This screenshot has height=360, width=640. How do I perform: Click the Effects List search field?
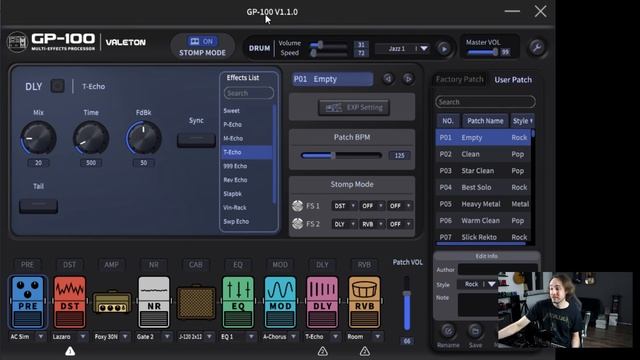pos(249,93)
